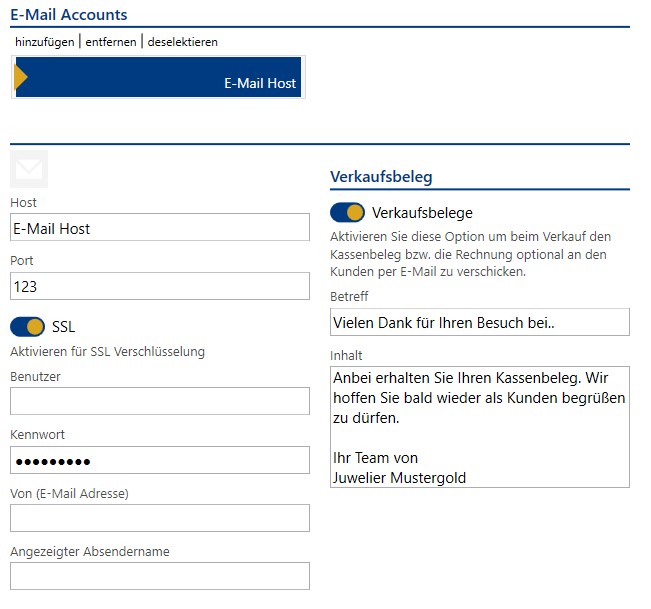Click the Verkaufsbelege label text

point(422,213)
